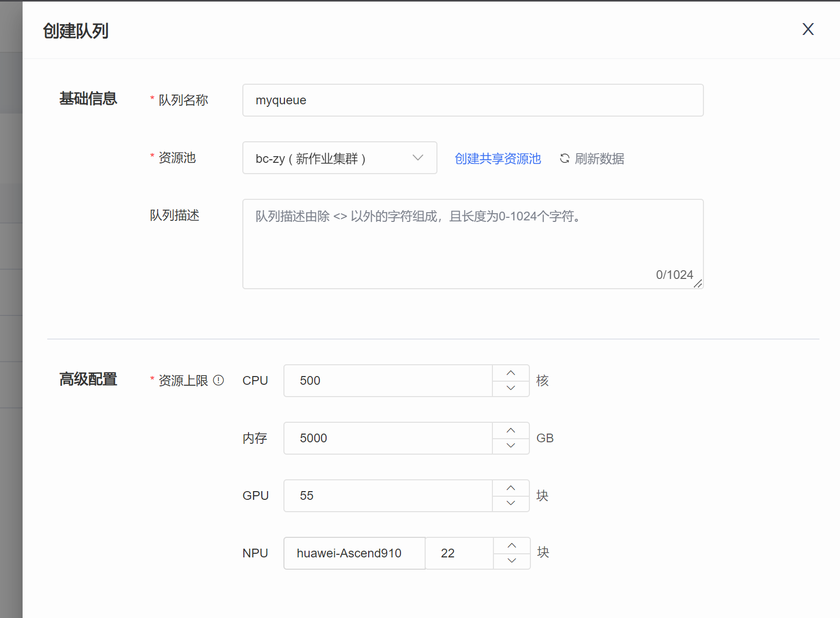Viewport: 840px width, 618px height.
Task: Click the 创建共享资源池 link
Action: coord(498,158)
